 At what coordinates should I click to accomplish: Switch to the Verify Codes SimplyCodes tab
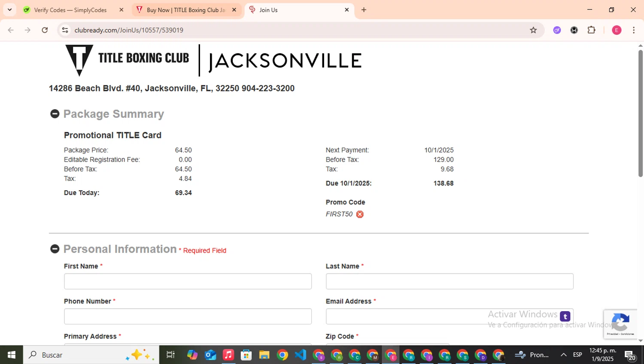[70, 10]
